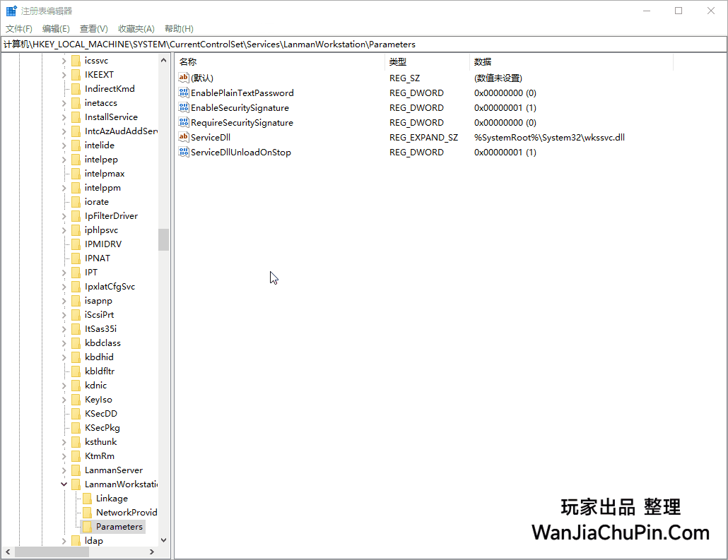Click the vertical scrollbar of the tree pane

pyautogui.click(x=163, y=240)
